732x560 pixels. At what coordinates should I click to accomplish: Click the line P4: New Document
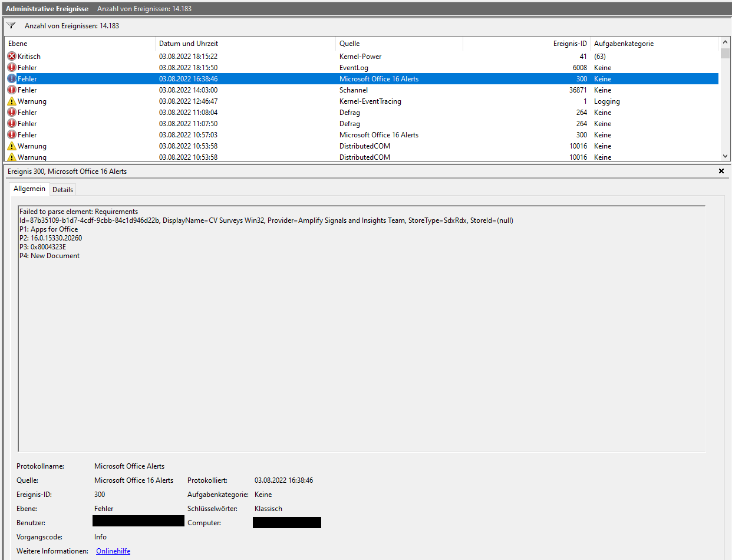50,256
